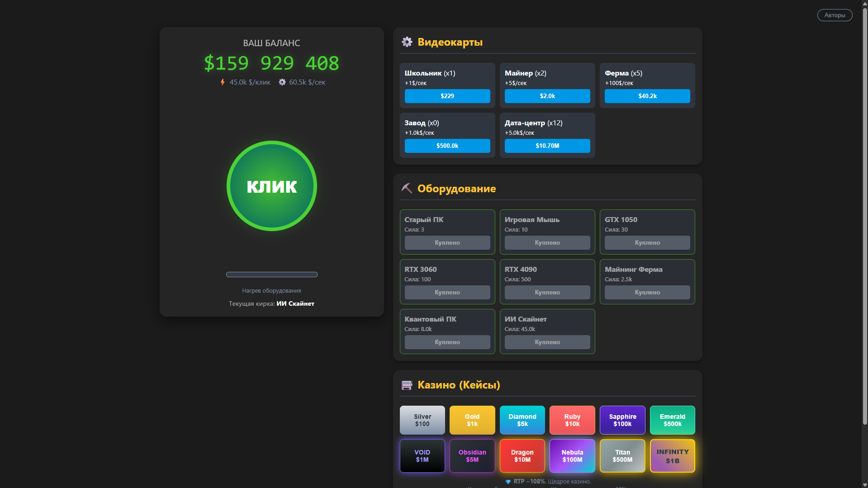The height and width of the screenshot is (488, 868).
Task: Click the gear icon beside Видеокарты heading
Action: tap(407, 42)
